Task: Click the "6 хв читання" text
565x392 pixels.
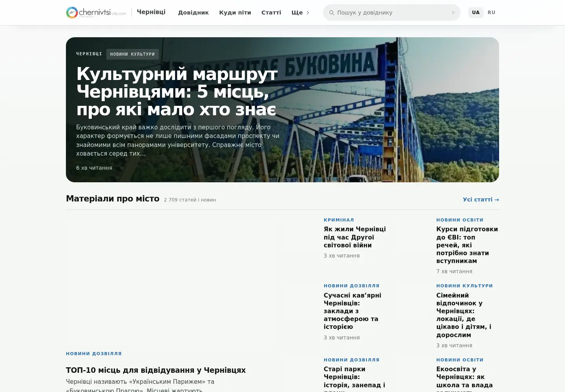Action: 94,168
